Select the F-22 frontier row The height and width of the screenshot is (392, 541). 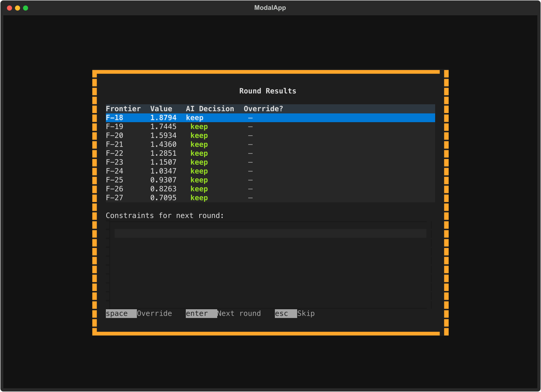pyautogui.click(x=270, y=153)
